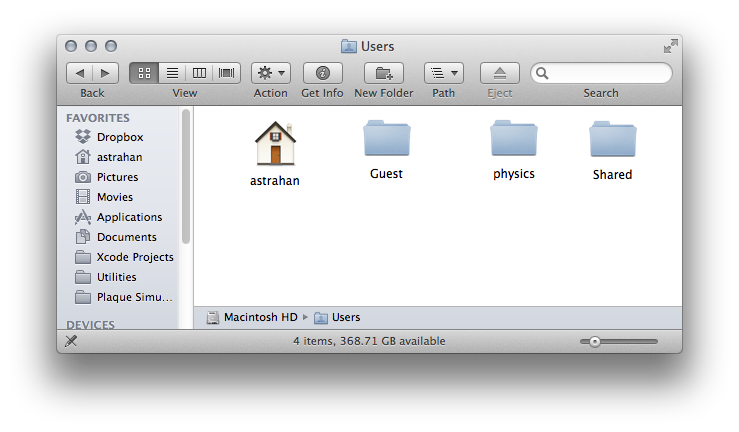Switch to list view mode
The width and height of the screenshot is (739, 432).
[172, 73]
